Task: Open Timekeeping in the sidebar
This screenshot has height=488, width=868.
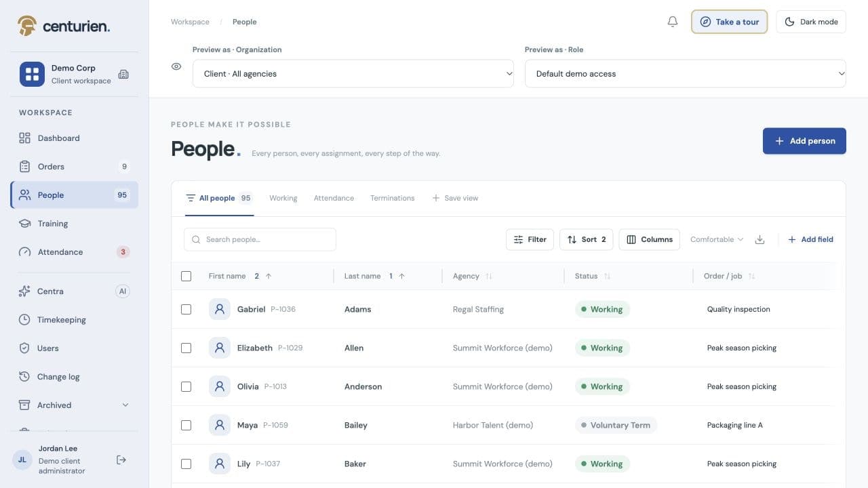Action: (75, 320)
